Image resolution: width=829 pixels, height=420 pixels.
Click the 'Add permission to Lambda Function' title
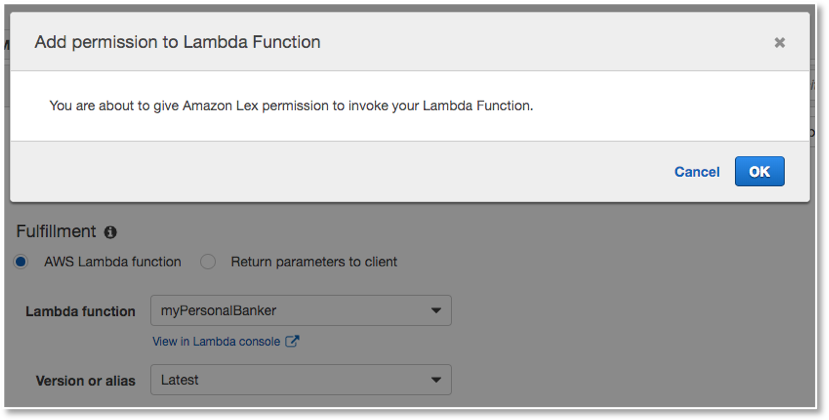pyautogui.click(x=178, y=42)
